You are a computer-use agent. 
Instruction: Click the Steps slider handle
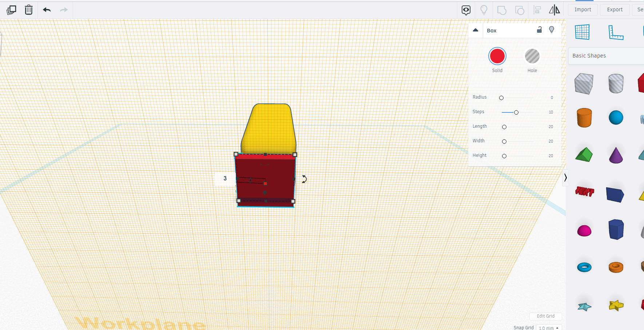coord(516,112)
